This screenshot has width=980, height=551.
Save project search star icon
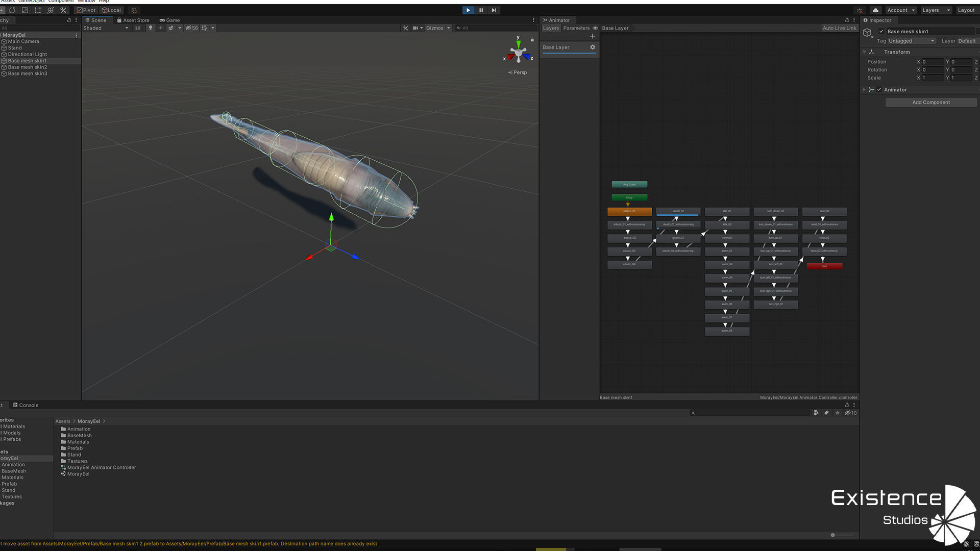point(838,413)
